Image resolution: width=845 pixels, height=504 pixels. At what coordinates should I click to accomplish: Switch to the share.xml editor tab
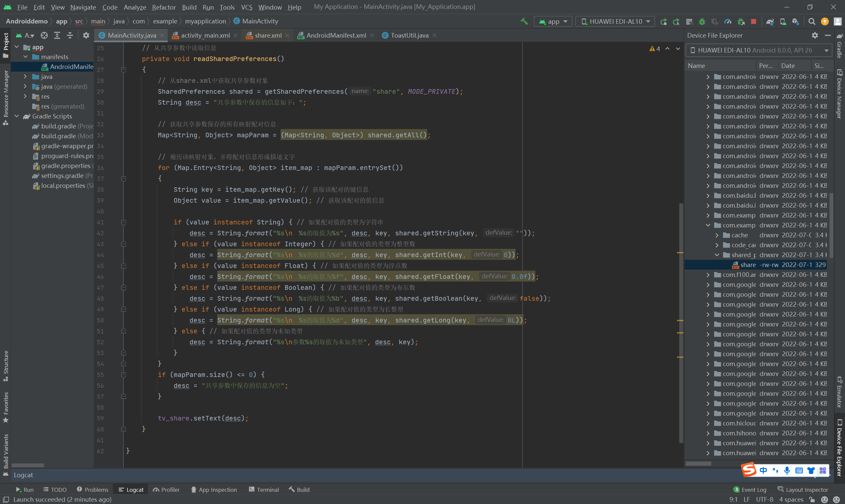point(268,35)
